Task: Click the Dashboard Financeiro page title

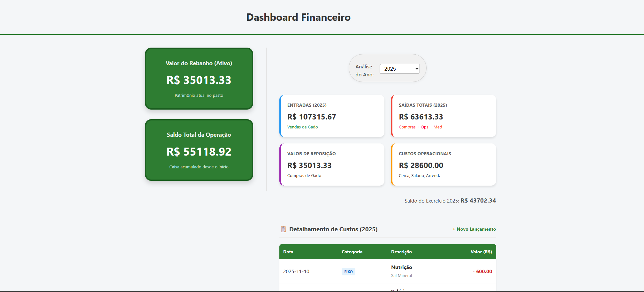Action: (x=298, y=17)
